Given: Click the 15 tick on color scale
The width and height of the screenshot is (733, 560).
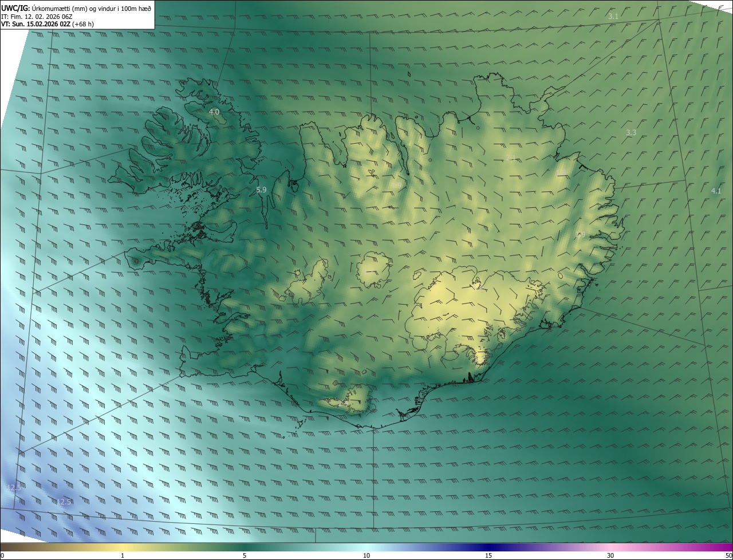Looking at the screenshot, I should 488,555.
